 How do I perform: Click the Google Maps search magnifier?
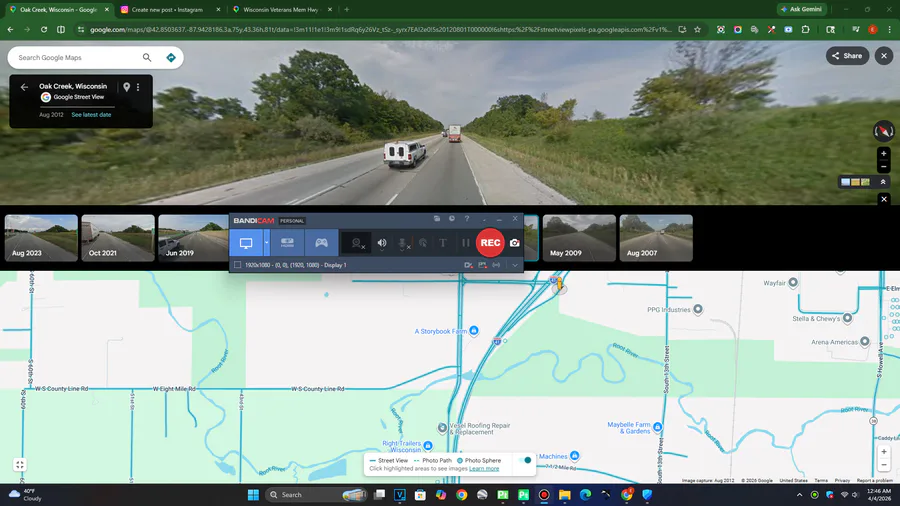click(147, 57)
